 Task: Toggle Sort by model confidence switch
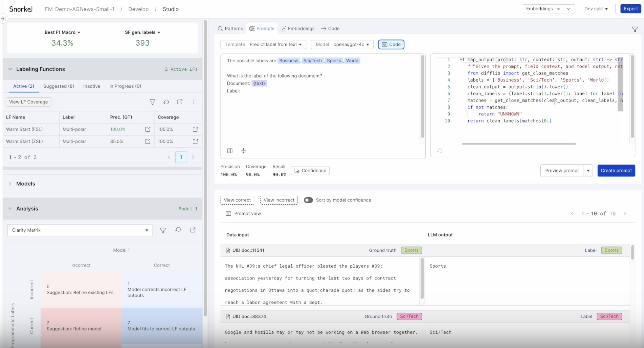pyautogui.click(x=308, y=200)
